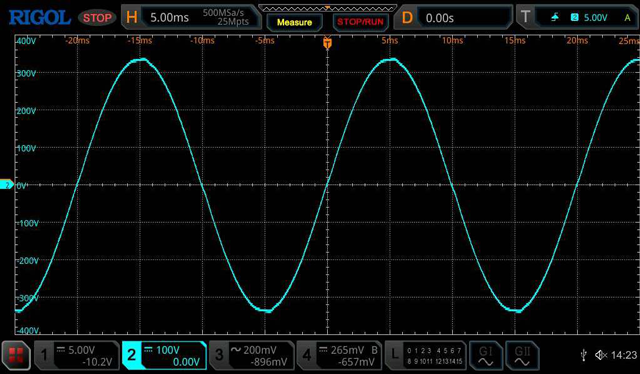640x374 pixels.
Task: Click the orange trigger position marker
Action: (327, 42)
